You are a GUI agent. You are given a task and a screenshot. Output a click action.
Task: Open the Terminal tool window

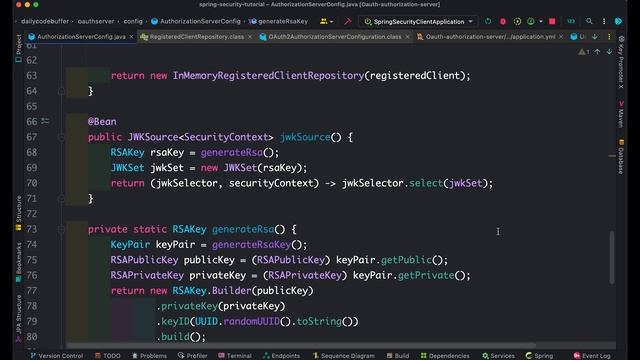coord(235,356)
